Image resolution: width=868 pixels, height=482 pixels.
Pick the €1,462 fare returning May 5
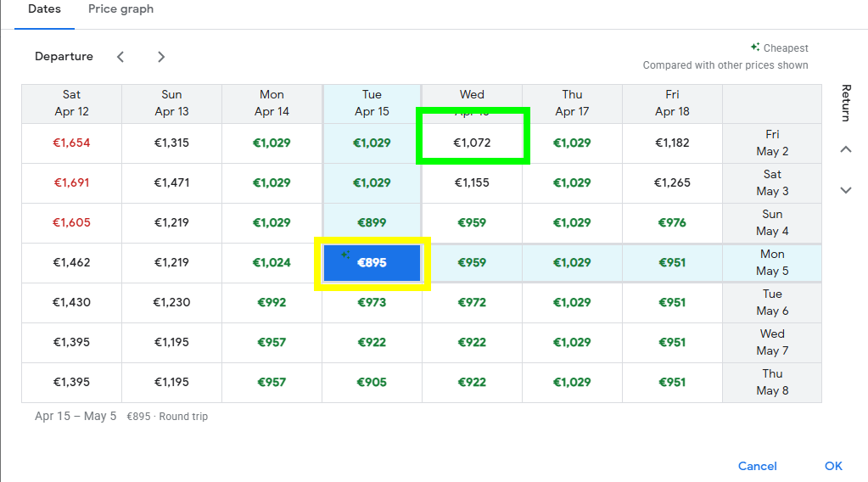point(71,262)
